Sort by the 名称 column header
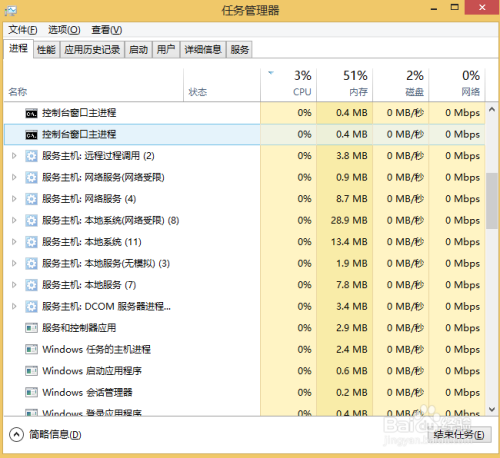 pyautogui.click(x=93, y=85)
